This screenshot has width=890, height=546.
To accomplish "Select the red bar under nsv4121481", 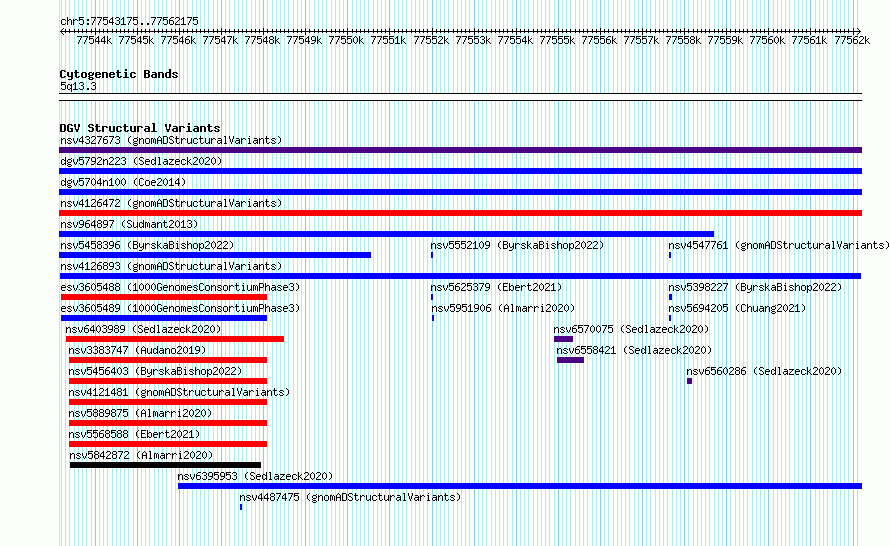I will click(x=168, y=402).
